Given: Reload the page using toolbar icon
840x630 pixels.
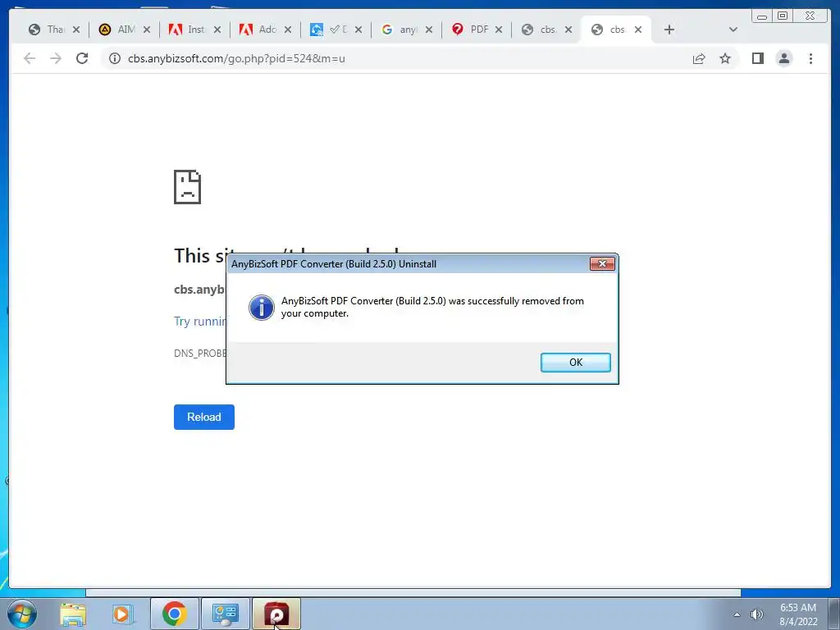Looking at the screenshot, I should 82,58.
